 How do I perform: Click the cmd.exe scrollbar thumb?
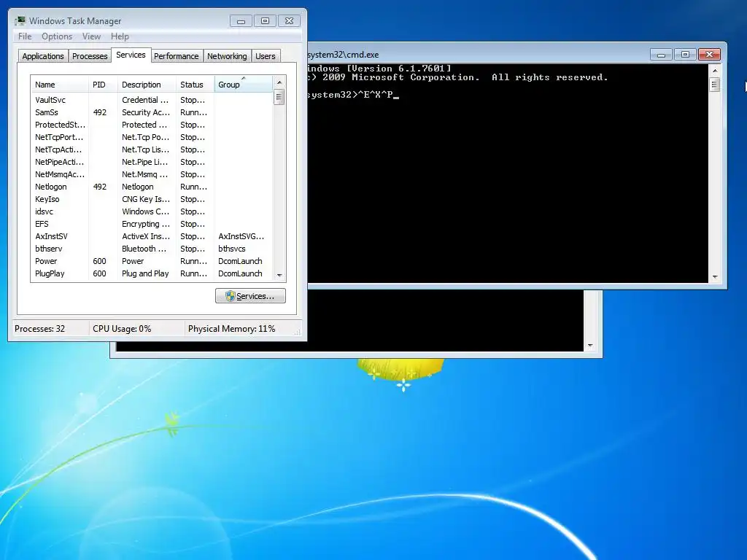coord(715,85)
